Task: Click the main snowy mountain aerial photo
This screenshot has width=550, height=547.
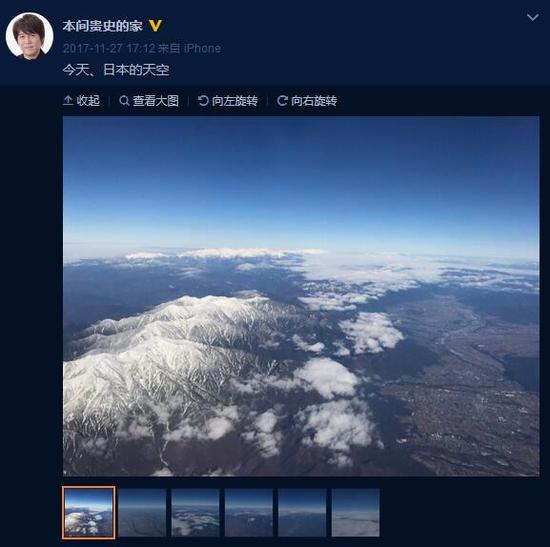Action: (x=301, y=296)
